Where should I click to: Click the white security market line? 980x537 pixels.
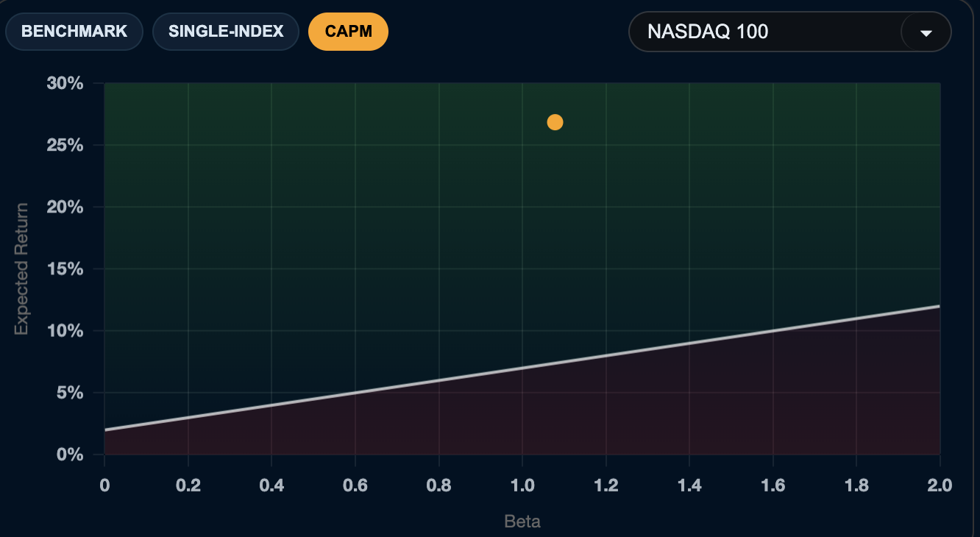(522, 368)
